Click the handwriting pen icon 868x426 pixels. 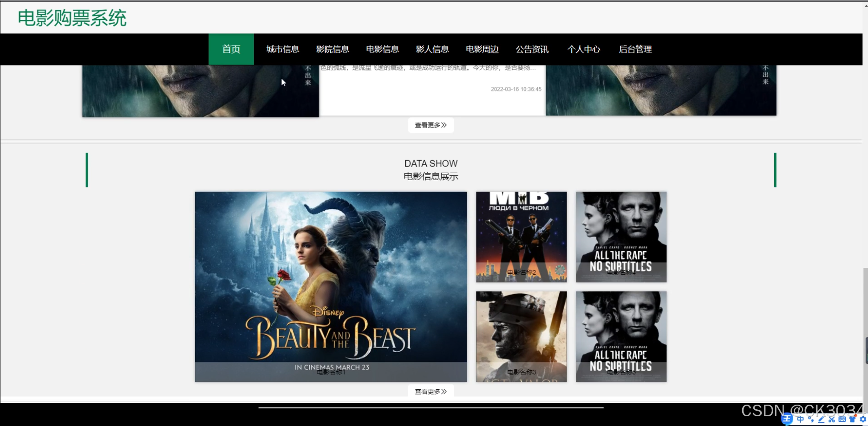[821, 420]
